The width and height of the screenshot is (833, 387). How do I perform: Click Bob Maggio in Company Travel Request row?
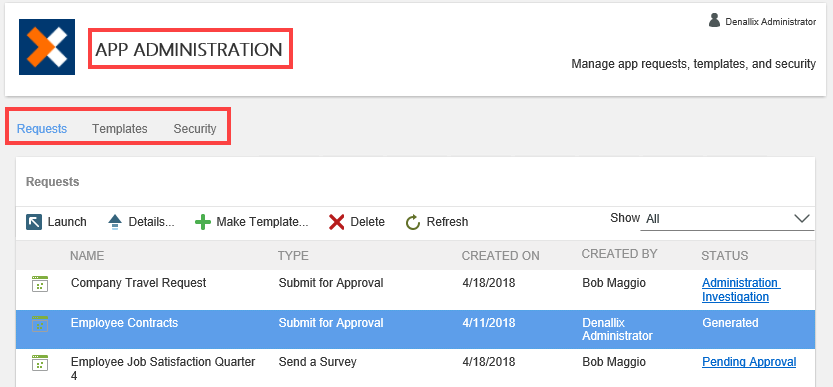(614, 283)
